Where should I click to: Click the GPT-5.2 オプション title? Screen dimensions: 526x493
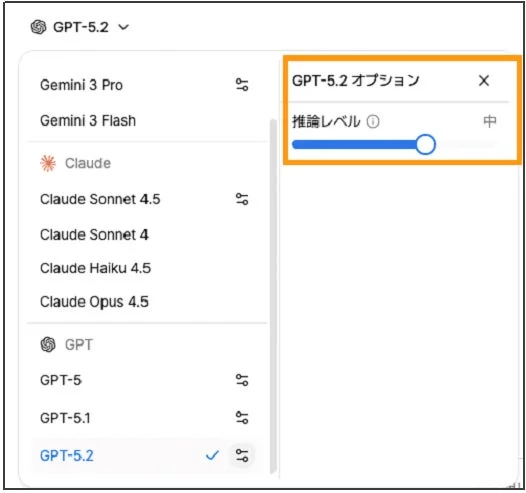356,80
